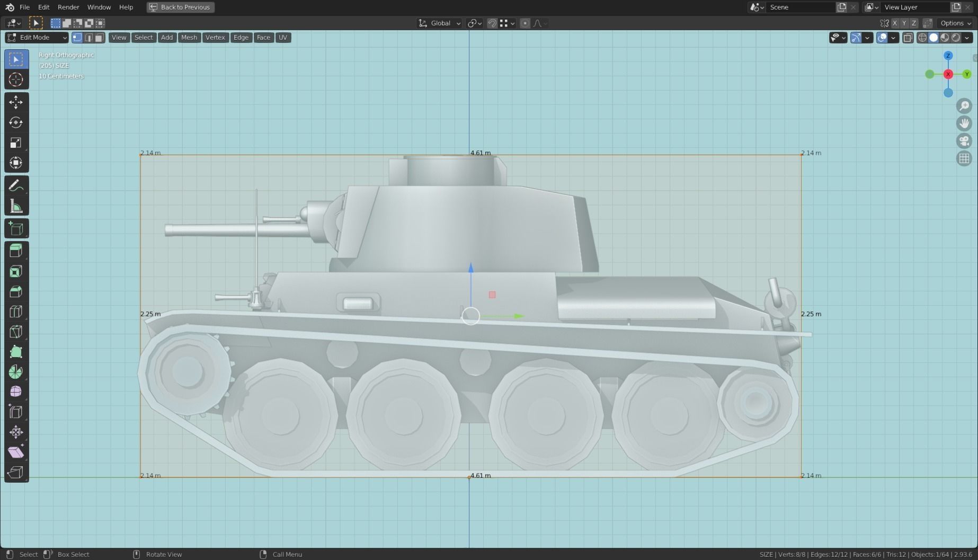Open the pivot point dropdown

coord(474,23)
